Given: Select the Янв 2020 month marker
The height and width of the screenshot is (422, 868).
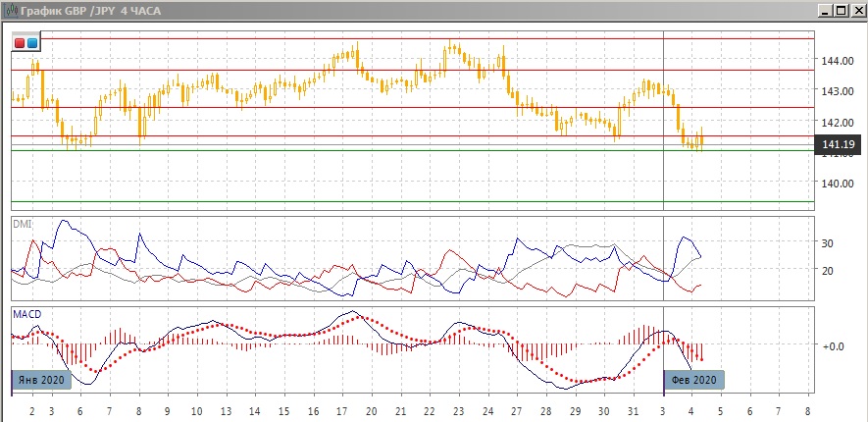Looking at the screenshot, I should tap(41, 380).
